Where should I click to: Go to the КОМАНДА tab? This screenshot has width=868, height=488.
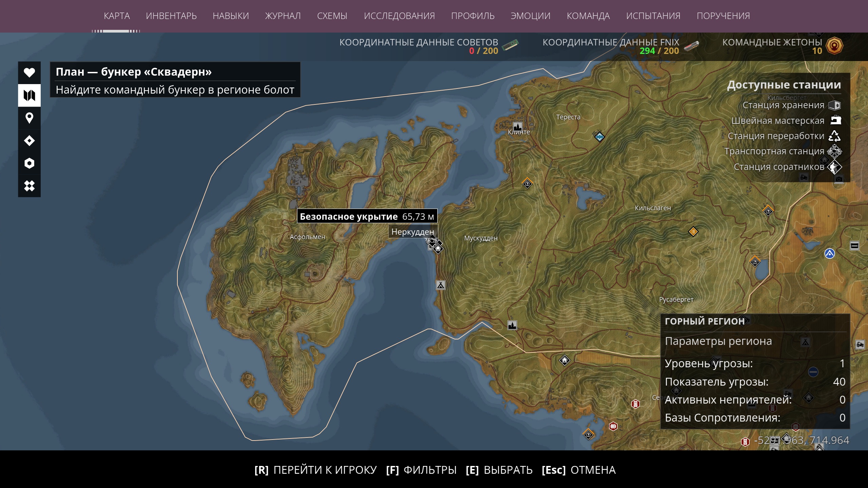click(x=588, y=16)
